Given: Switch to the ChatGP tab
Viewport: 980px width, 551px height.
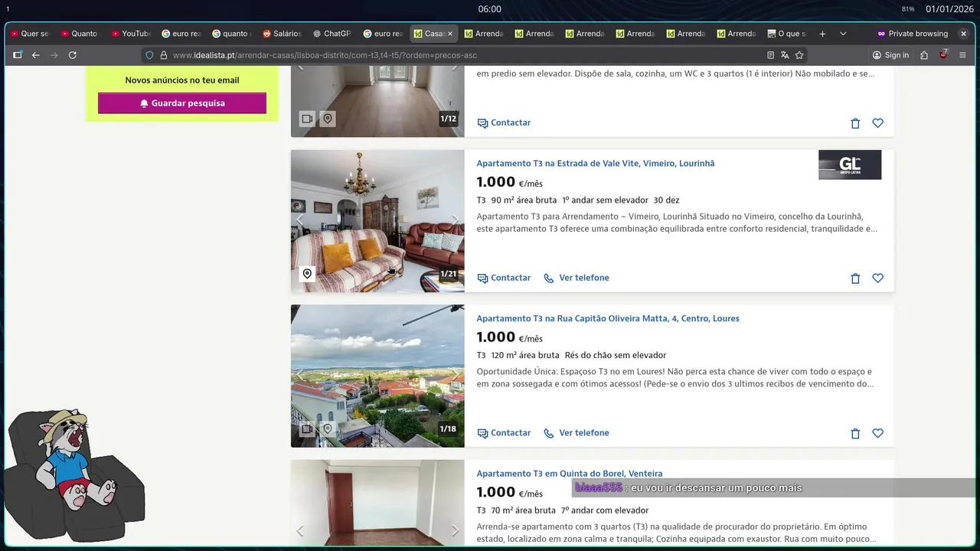Looking at the screenshot, I should pos(332,34).
